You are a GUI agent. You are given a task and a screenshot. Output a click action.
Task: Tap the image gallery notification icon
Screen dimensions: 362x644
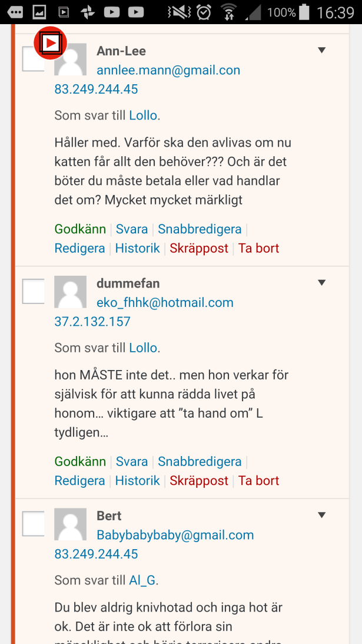[x=39, y=12]
